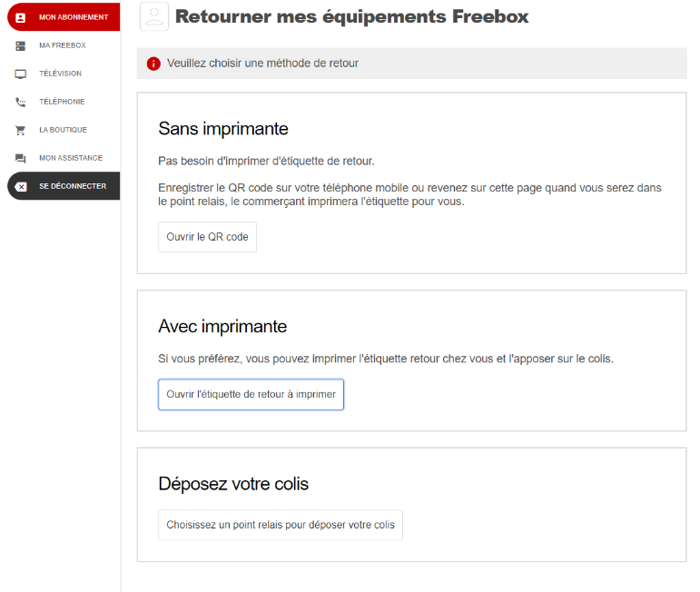The width and height of the screenshot is (700, 592).
Task: Visit La Boutique menu entry
Action: click(x=64, y=130)
